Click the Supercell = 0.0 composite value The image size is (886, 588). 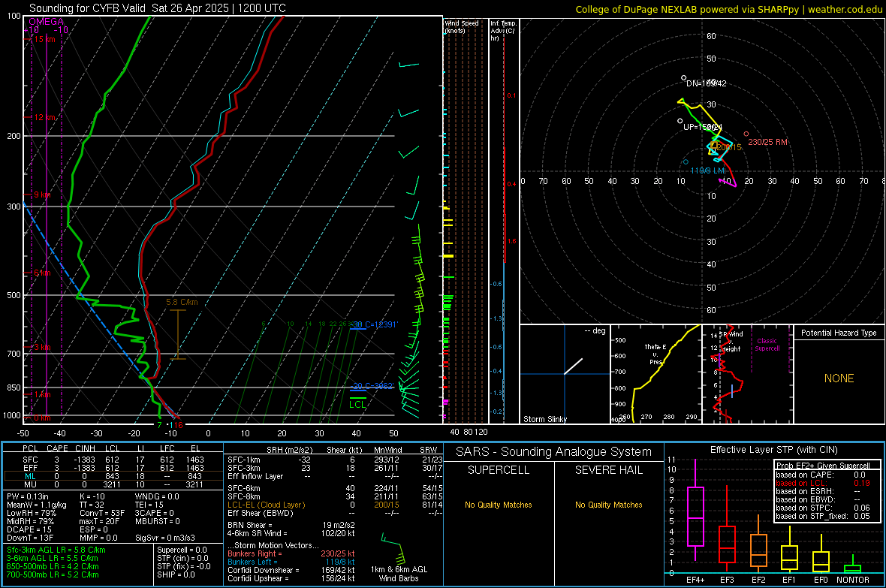tap(182, 550)
